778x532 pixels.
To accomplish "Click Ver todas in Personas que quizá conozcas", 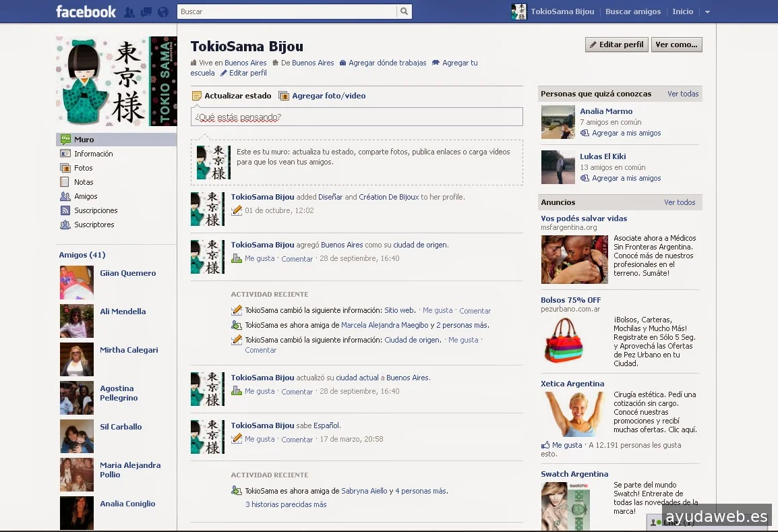I will click(x=683, y=94).
